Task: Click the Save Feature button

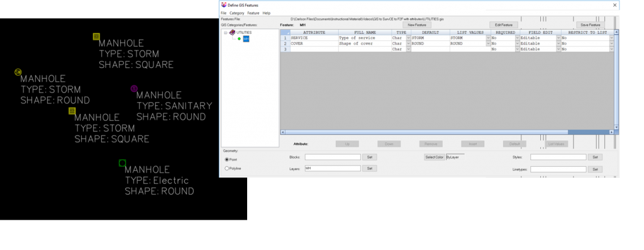Action: pyautogui.click(x=590, y=25)
